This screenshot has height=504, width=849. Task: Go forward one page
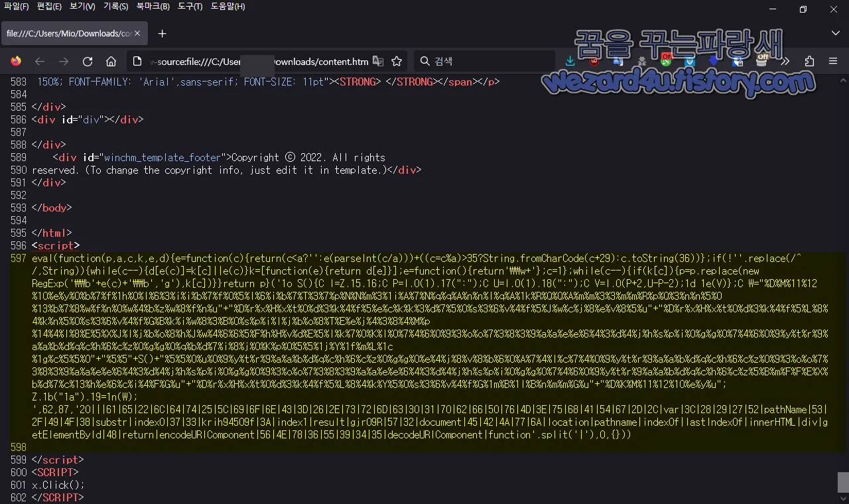64,61
